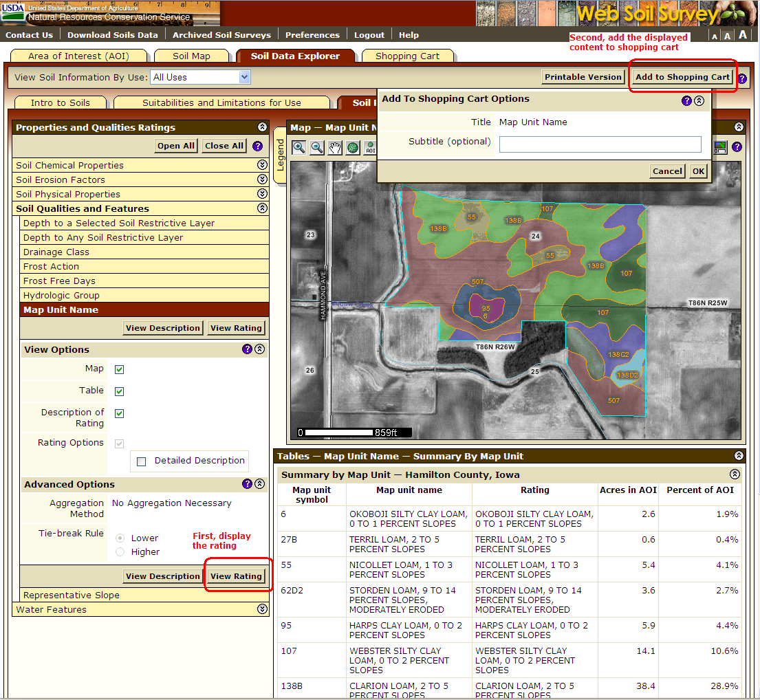Click Add to Shopping Cart button
Screen dimensions: 760x700
coord(682,77)
